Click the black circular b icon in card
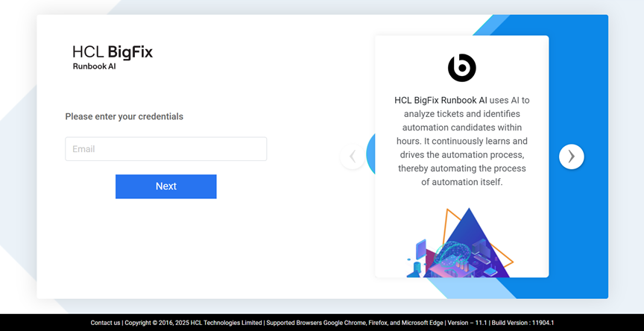Viewport: 644px width, 331px height. (x=461, y=68)
